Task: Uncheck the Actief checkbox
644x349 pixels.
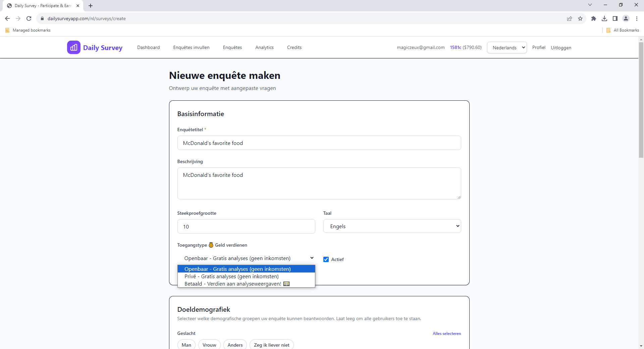Action: 326,259
